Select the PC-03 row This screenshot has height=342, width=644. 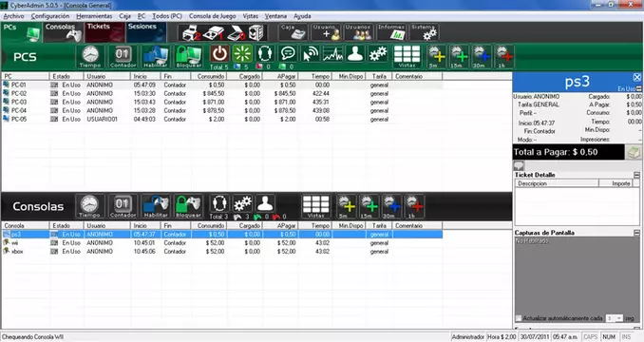[221, 103]
